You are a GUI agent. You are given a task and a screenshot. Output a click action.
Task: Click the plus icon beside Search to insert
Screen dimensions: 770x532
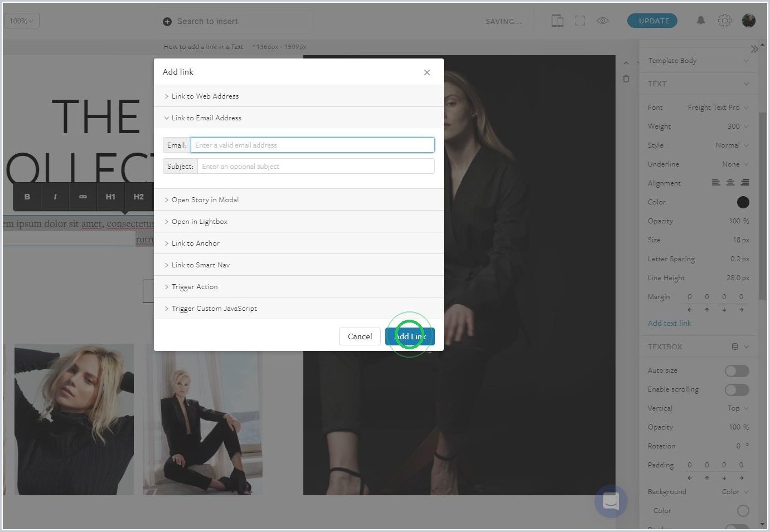167,22
